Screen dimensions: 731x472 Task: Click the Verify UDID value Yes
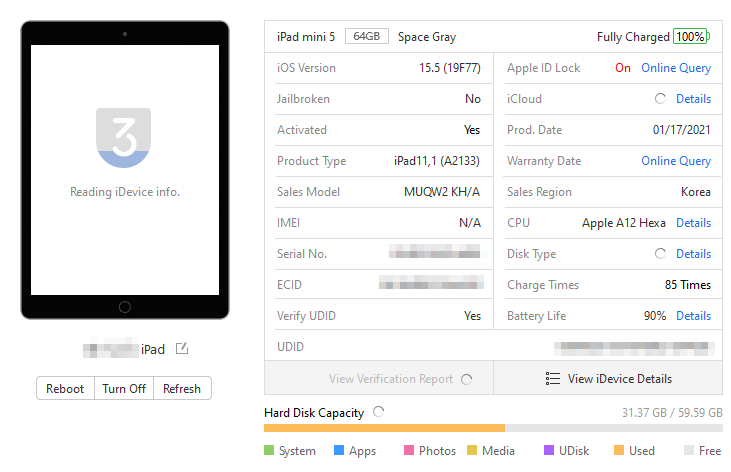coord(472,316)
